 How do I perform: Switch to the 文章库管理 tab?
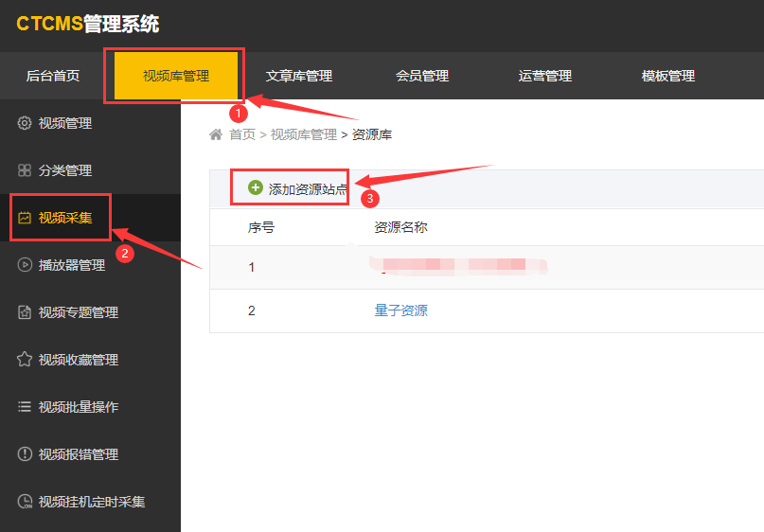[x=299, y=76]
